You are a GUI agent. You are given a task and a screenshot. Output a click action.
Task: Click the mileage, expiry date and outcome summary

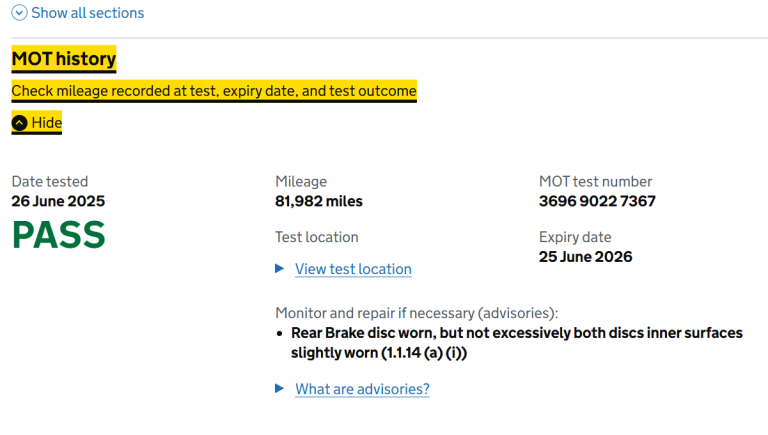(214, 91)
